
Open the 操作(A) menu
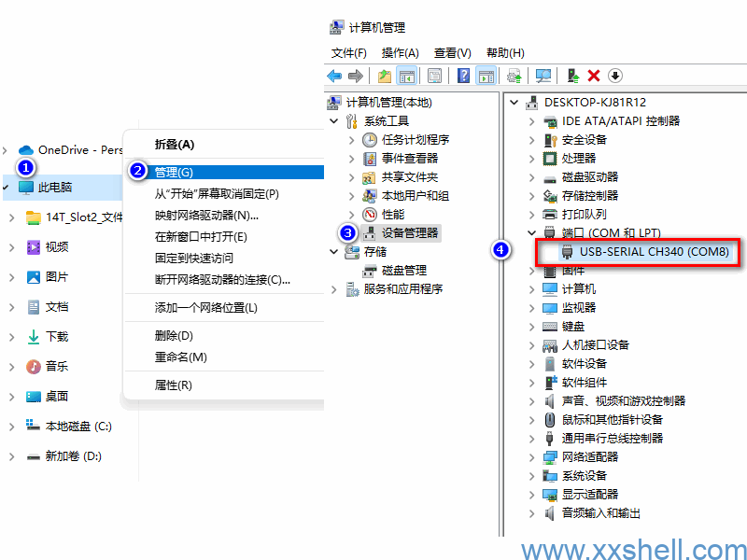point(400,53)
